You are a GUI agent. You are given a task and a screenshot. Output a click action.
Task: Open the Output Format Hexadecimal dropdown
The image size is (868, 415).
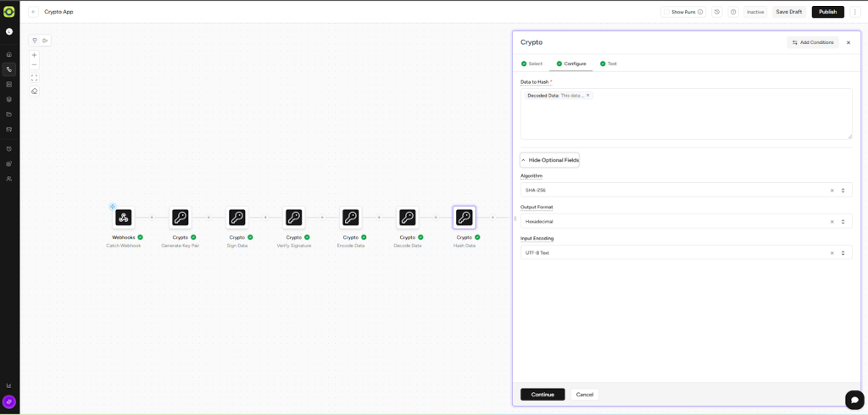678,222
